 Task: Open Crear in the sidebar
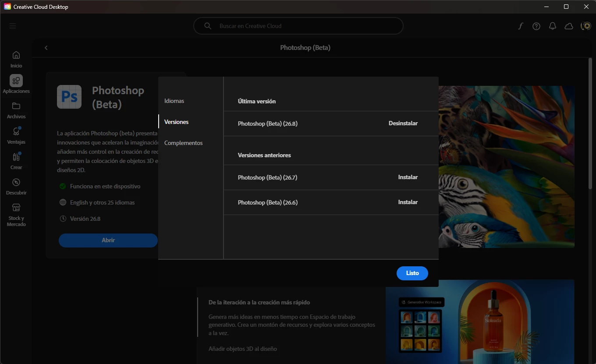pyautogui.click(x=16, y=161)
